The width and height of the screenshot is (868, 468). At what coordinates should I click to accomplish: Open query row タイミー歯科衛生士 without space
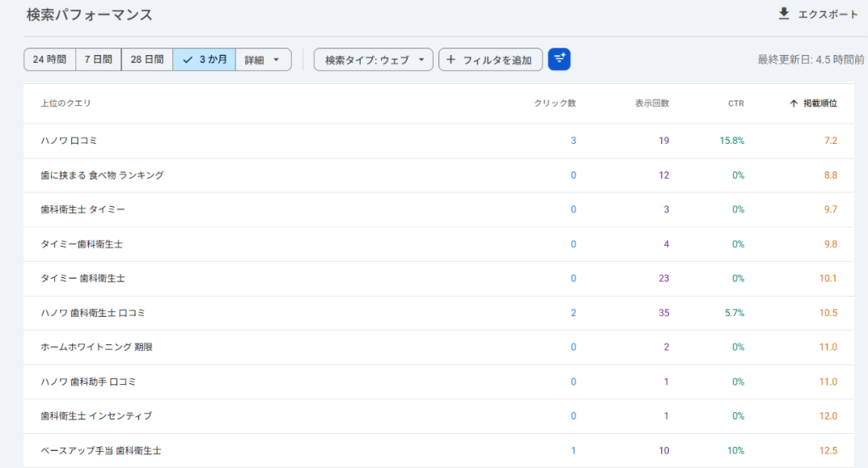click(438, 243)
